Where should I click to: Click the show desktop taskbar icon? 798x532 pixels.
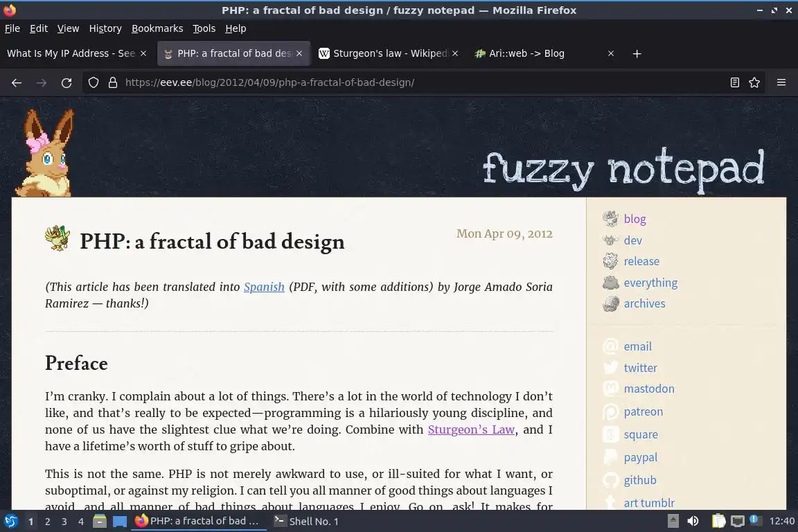(120, 522)
